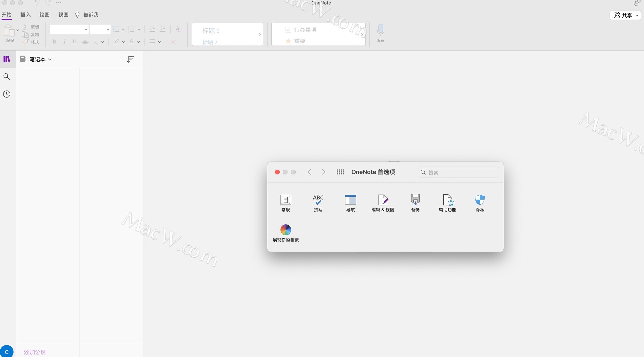Decrease indent of the paragraph
Image resolution: width=644 pixels, height=357 pixels.
(152, 29)
